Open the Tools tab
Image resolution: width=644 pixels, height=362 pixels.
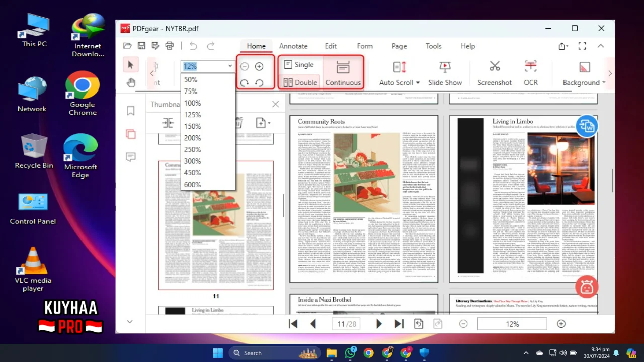[433, 46]
